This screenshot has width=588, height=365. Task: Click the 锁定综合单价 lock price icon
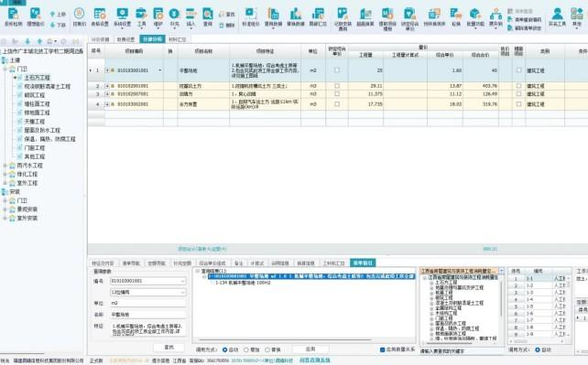click(x=409, y=14)
